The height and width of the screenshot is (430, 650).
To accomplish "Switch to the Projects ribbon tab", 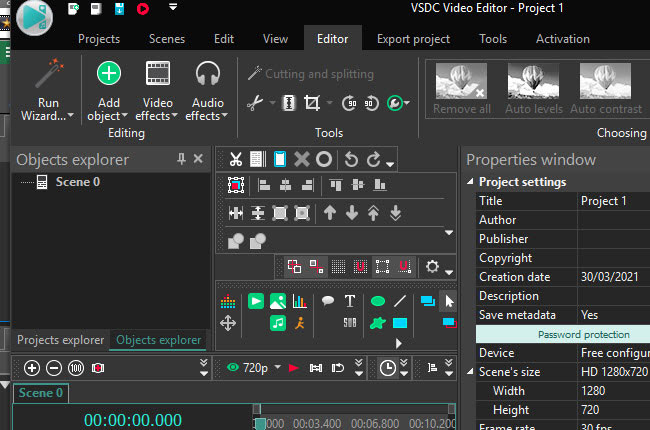I will tap(99, 39).
